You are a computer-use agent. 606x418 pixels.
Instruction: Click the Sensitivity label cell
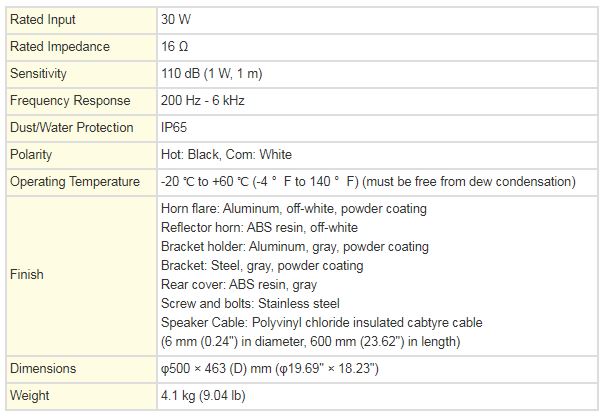click(x=38, y=73)
